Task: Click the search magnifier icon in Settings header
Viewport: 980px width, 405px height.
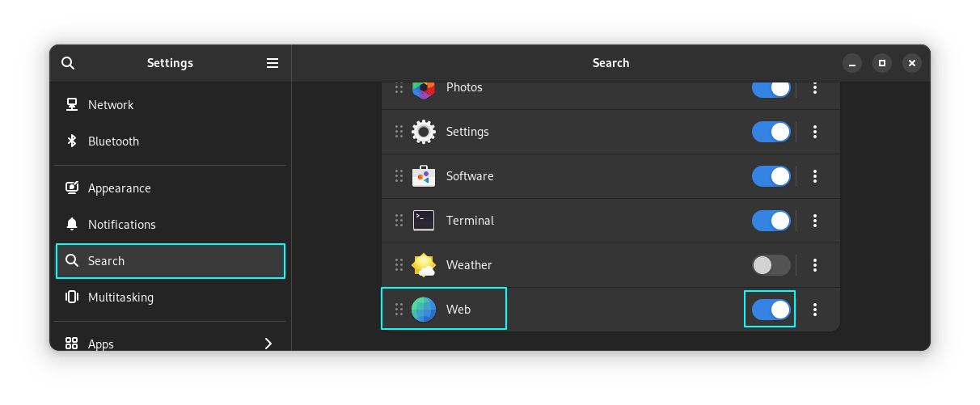Action: click(x=68, y=63)
